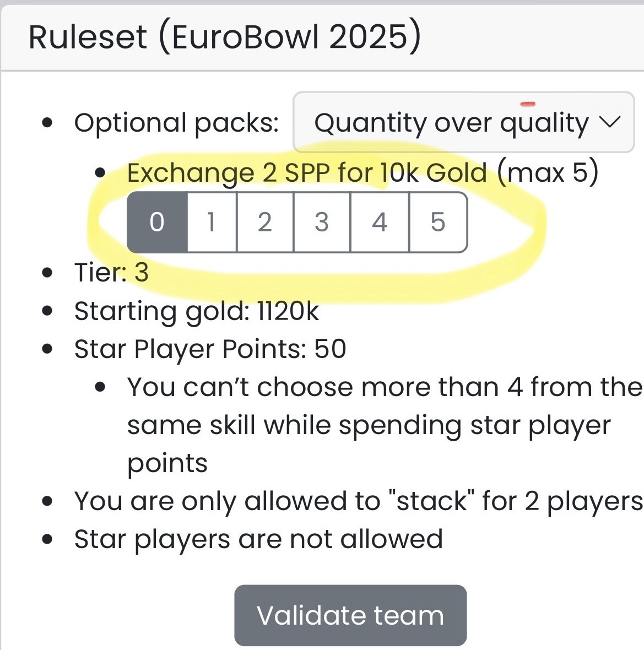Viewport: 644px width, 650px height.
Task: Click the red mark above the dropdown
Action: (x=527, y=103)
